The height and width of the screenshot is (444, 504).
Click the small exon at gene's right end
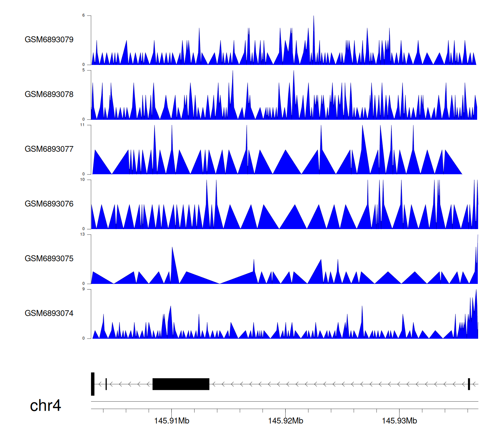(x=469, y=384)
